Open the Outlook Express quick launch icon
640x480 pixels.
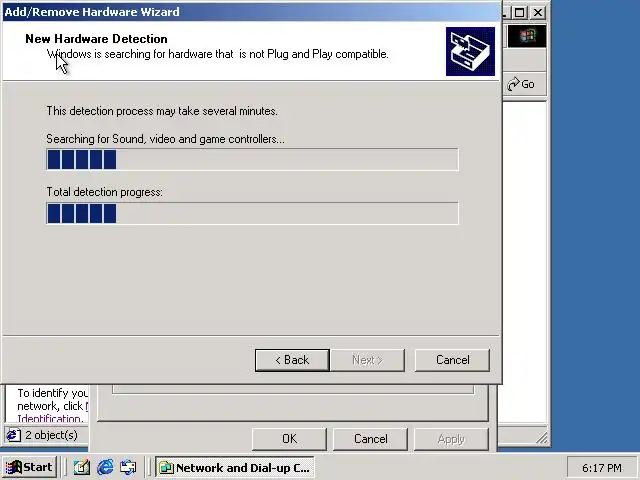tap(128, 467)
